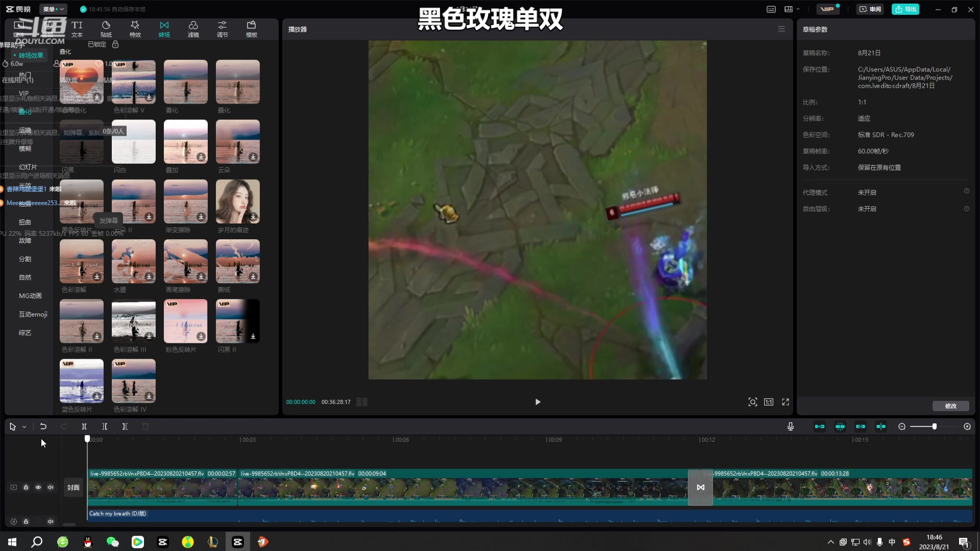The height and width of the screenshot is (551, 980).
Task: Select the 模糊 transition category
Action: tap(25, 148)
